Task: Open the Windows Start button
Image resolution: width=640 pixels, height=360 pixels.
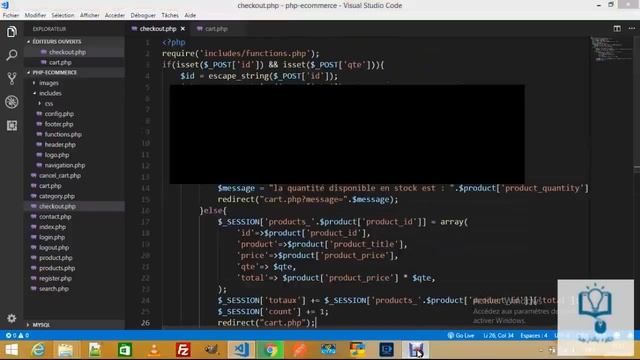Action: (11, 350)
